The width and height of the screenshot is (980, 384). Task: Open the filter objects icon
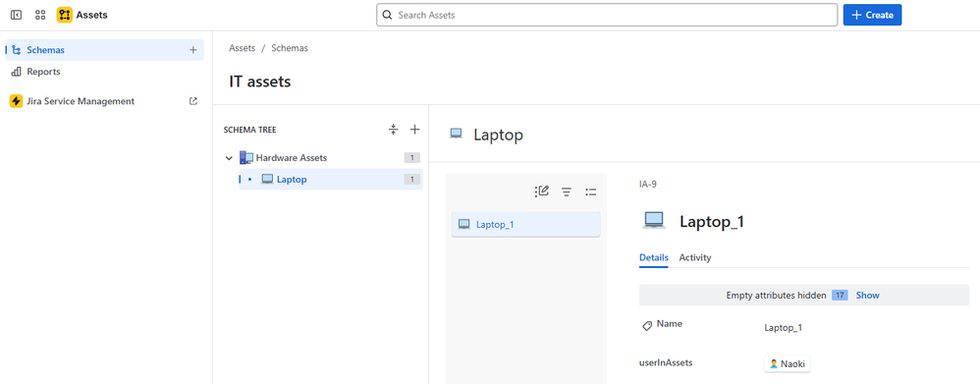tap(567, 192)
